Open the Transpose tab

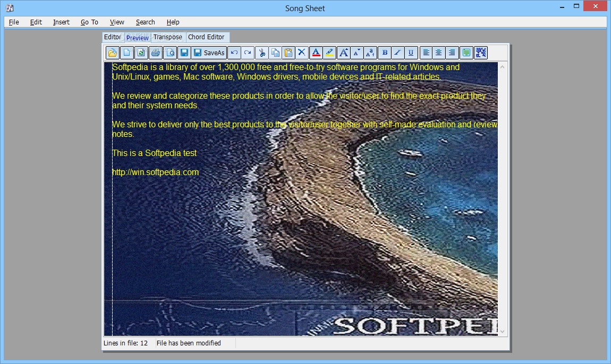(167, 37)
